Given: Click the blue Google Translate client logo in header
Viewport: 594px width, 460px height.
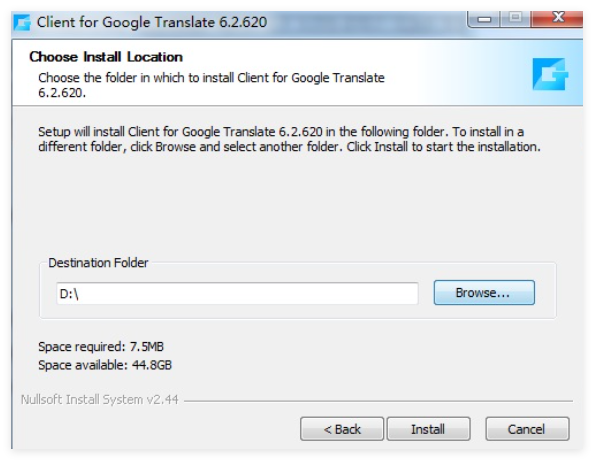Looking at the screenshot, I should point(550,74).
